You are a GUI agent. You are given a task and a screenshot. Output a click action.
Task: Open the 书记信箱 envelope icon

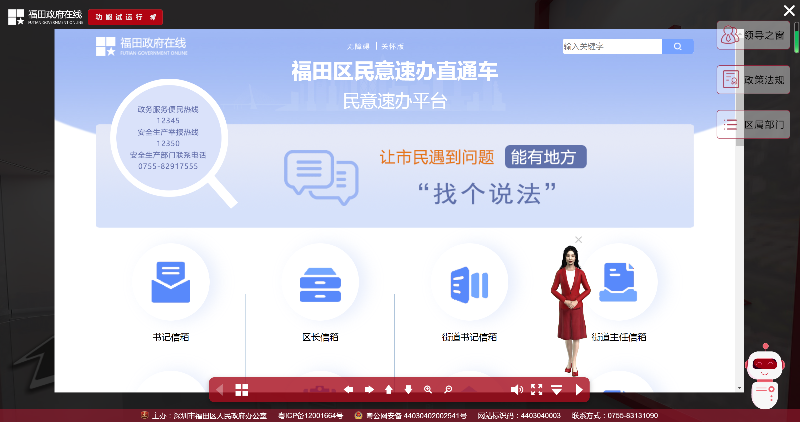pyautogui.click(x=171, y=282)
